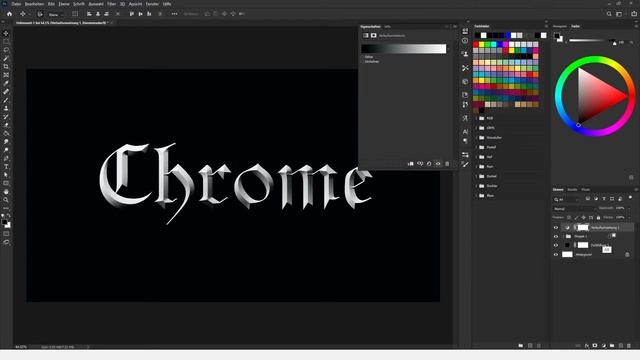This screenshot has height=360, width=640.
Task: Hide the Verlaufsumsetzung 1 layer
Action: pyautogui.click(x=556, y=228)
